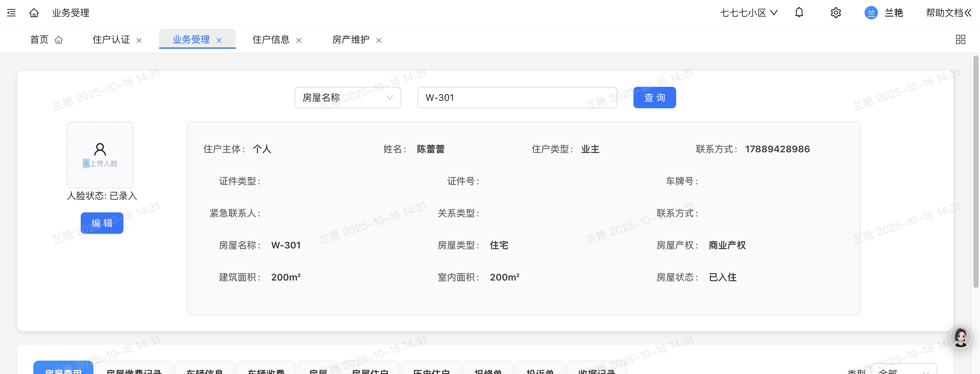Click the 未上传人脸 upload area
The height and width of the screenshot is (374, 980).
pyautogui.click(x=100, y=155)
